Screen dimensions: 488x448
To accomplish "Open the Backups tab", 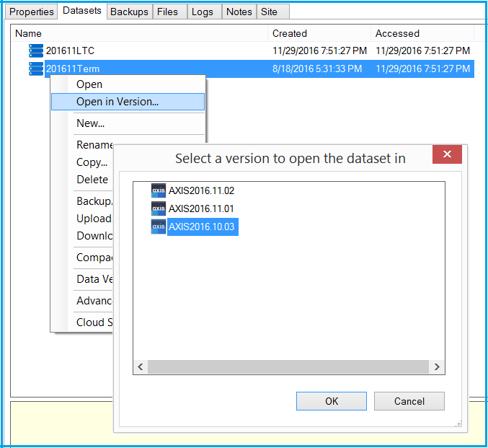I will click(x=130, y=12).
